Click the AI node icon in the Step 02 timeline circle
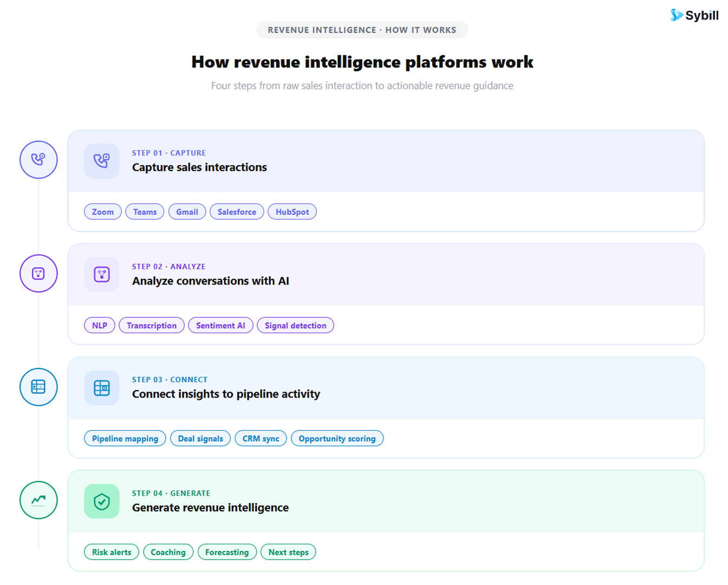This screenshot has height=585, width=728. pos(38,274)
